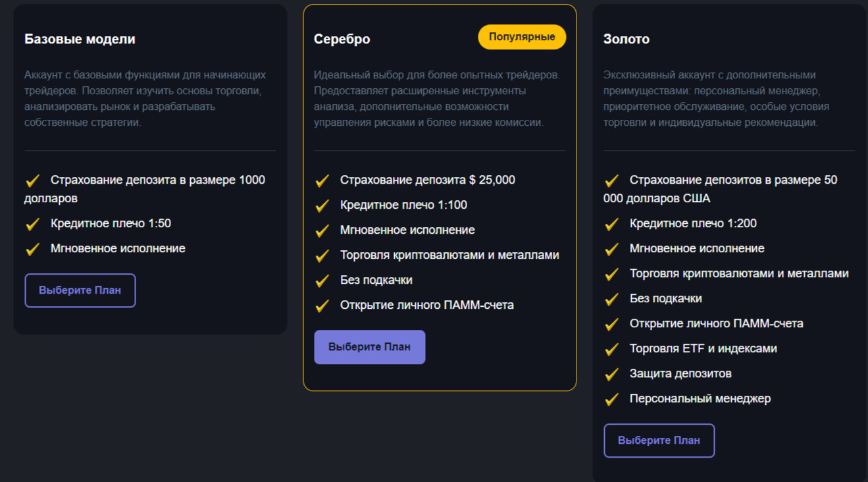The width and height of the screenshot is (868, 482).
Task: Click the Популярные badge
Action: point(522,37)
